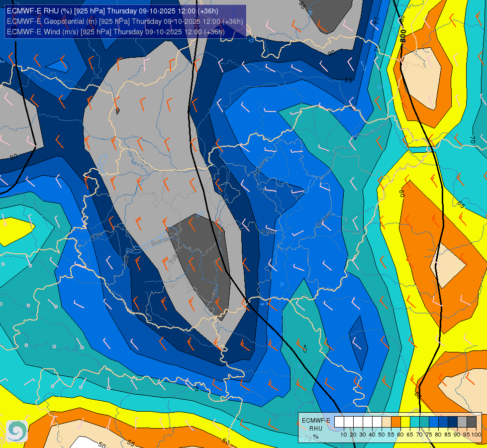Pick the navy 85-90% legend swatch
Screen dimensions: 487x448
point(453,422)
